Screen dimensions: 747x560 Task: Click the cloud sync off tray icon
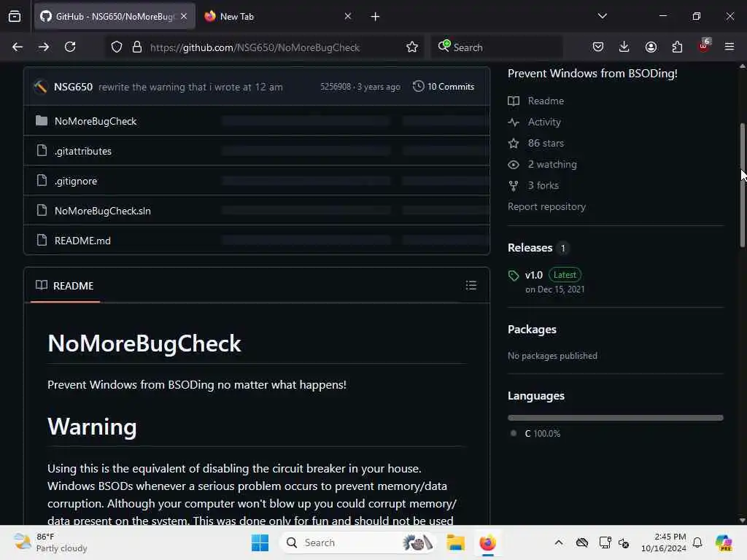click(581, 542)
